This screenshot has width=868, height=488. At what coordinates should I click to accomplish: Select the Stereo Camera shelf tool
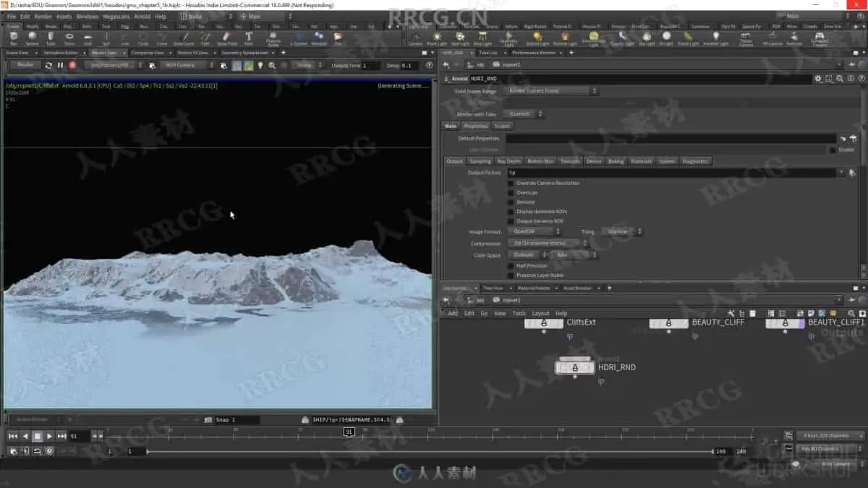click(746, 38)
